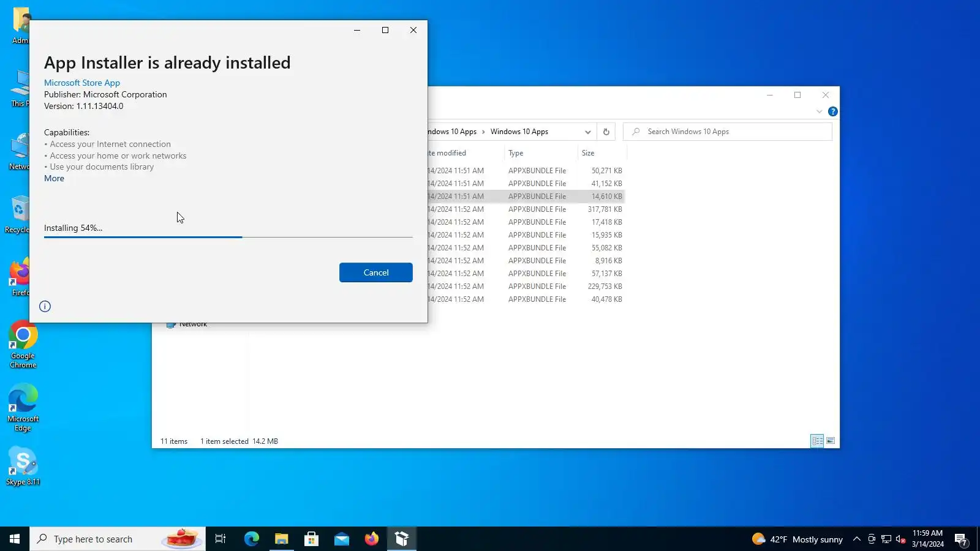This screenshot has width=980, height=551.
Task: Select the file sized 17,418 KB
Action: 526,222
